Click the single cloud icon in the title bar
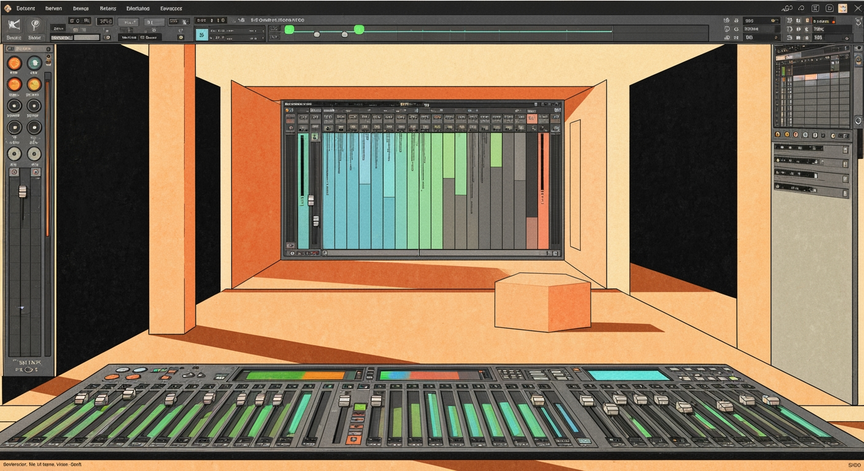Viewport: 864px width, 471px height. pyautogui.click(x=802, y=8)
